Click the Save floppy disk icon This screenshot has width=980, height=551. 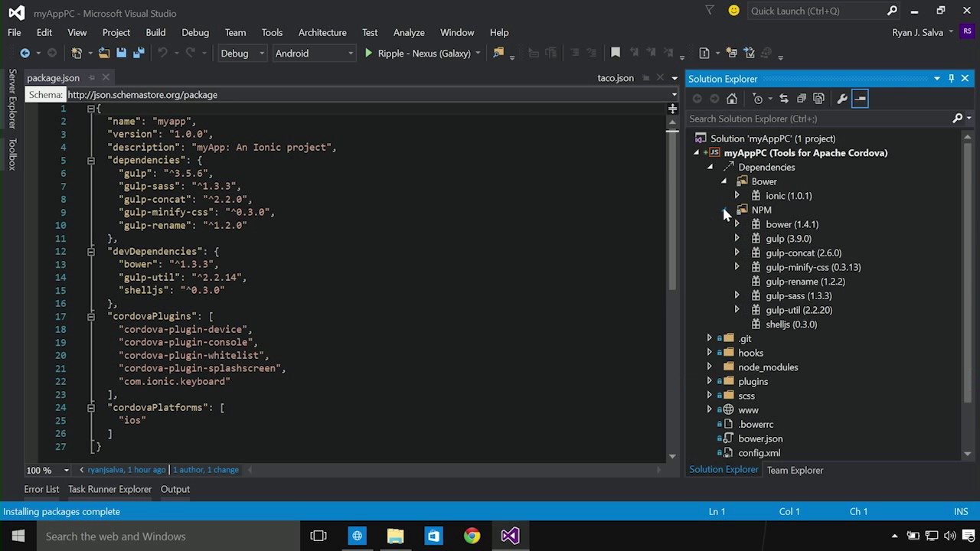coord(121,53)
